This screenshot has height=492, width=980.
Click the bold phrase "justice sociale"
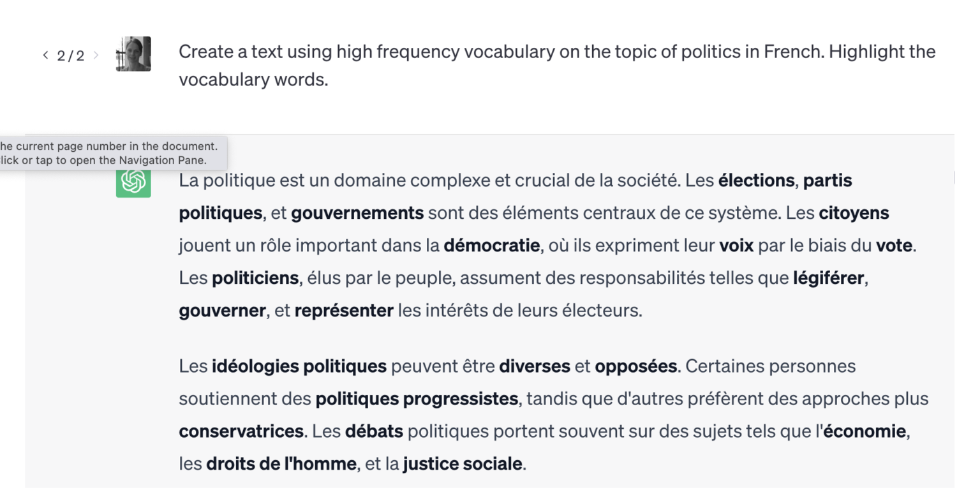coord(463,464)
